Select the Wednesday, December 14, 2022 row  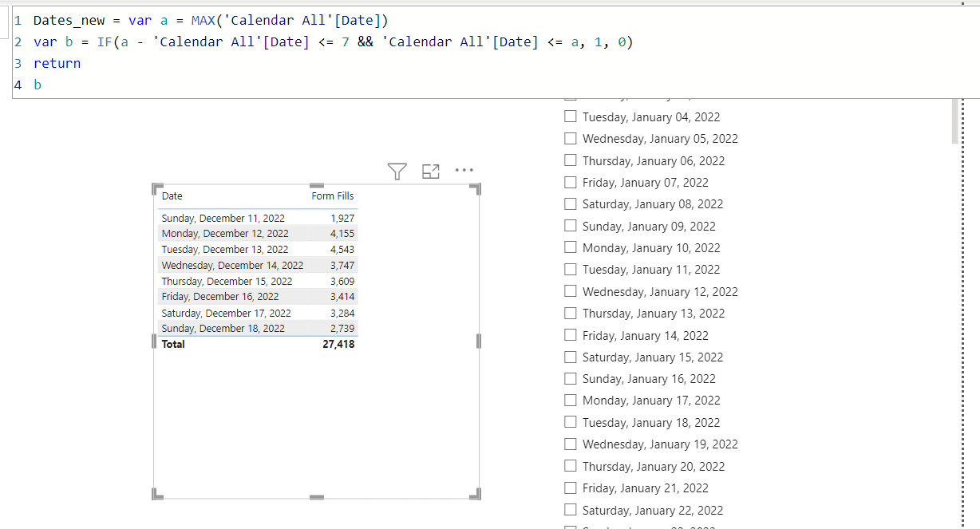tap(258, 265)
